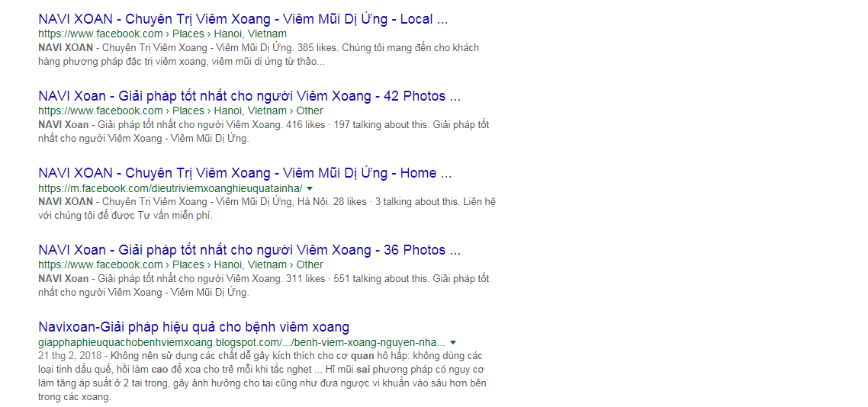Open the NAVI XOAN Home result title
This screenshot has height=407, width=868.
pos(246,173)
